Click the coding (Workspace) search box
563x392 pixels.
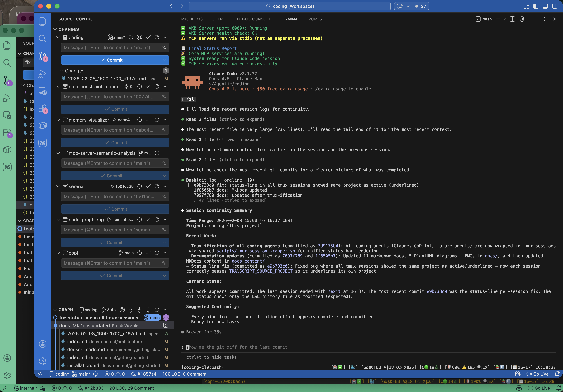pyautogui.click(x=290, y=6)
